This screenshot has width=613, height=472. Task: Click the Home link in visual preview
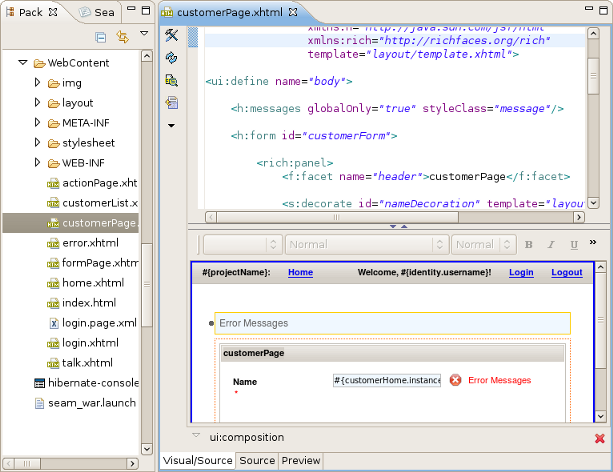click(300, 272)
